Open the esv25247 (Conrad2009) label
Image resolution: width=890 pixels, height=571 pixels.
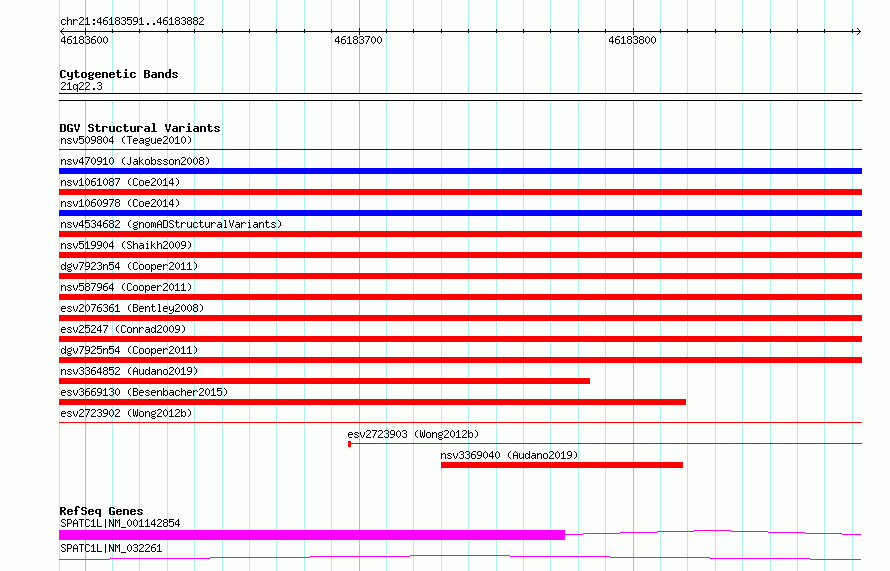(123, 329)
